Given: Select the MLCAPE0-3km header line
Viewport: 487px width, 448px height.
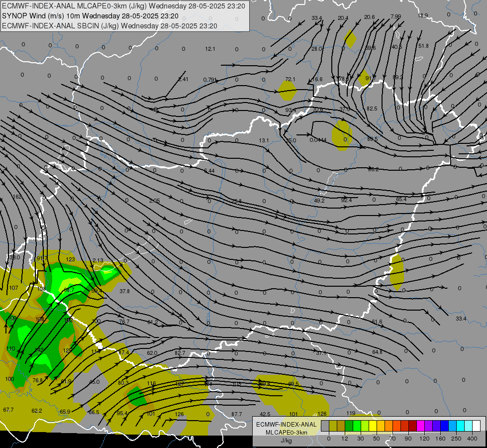Looking at the screenshot, I should [123, 6].
